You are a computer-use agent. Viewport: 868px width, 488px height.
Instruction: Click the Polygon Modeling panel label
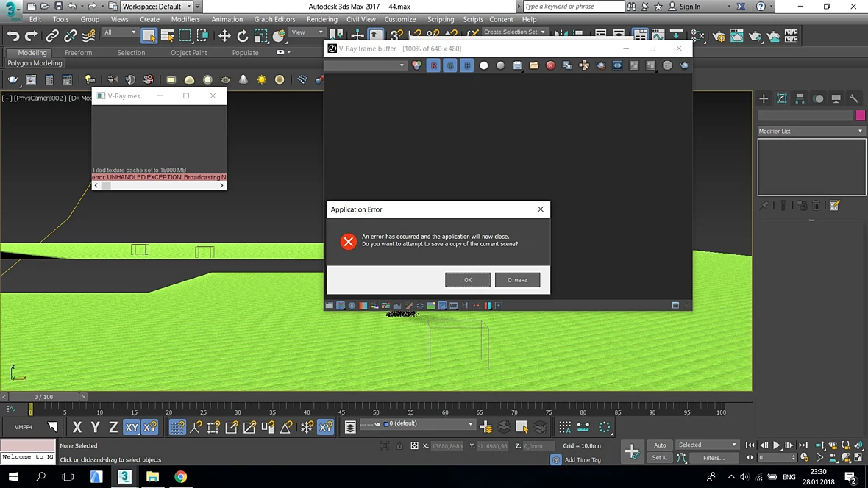(x=35, y=63)
